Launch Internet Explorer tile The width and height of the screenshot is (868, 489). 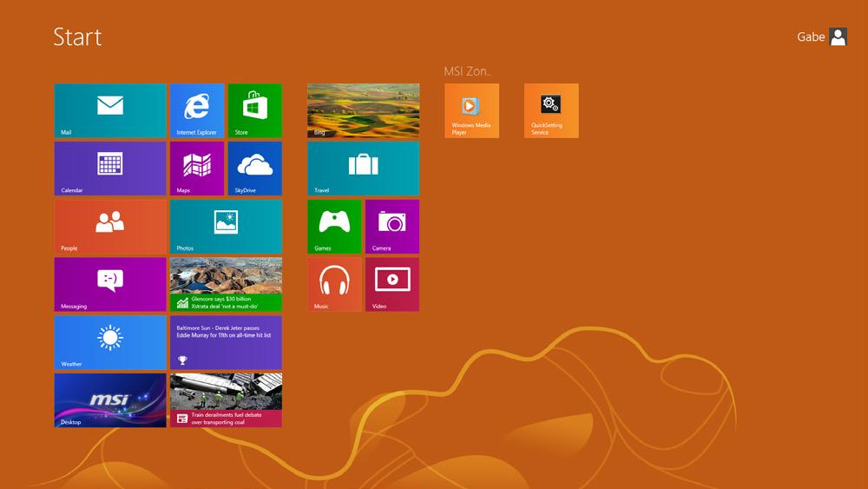[x=197, y=110]
